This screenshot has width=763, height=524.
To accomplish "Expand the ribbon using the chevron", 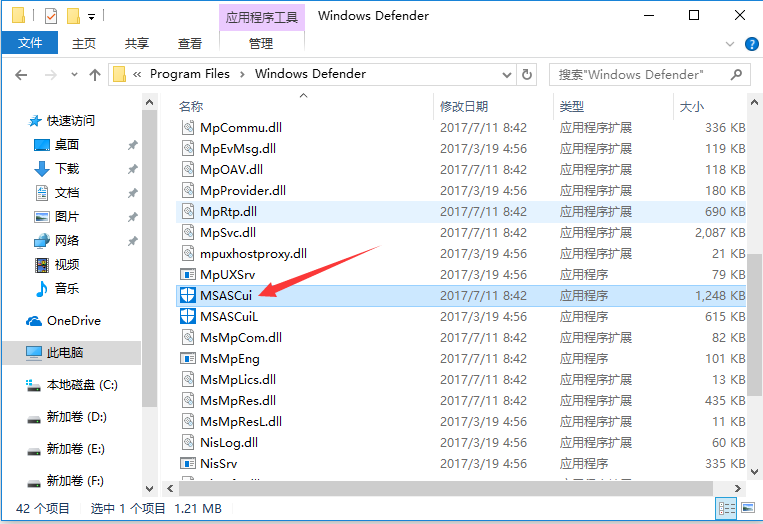I will click(x=726, y=43).
